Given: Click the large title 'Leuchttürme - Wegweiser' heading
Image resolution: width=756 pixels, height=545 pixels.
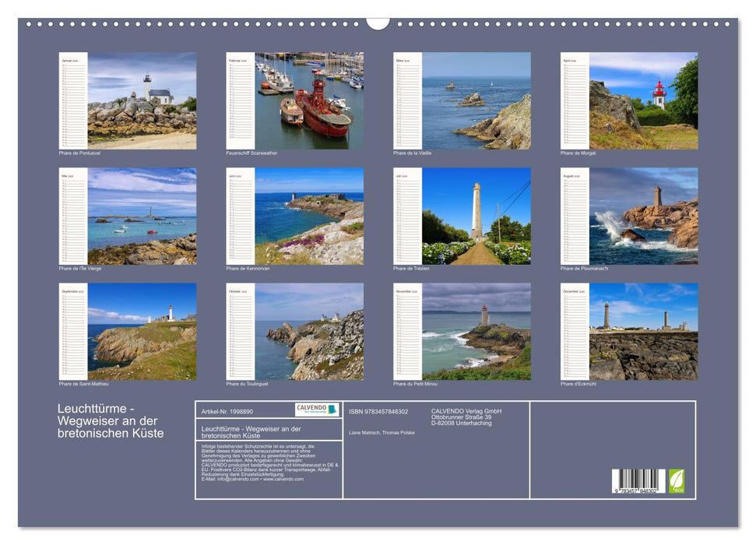Looking at the screenshot, I should [x=111, y=421].
